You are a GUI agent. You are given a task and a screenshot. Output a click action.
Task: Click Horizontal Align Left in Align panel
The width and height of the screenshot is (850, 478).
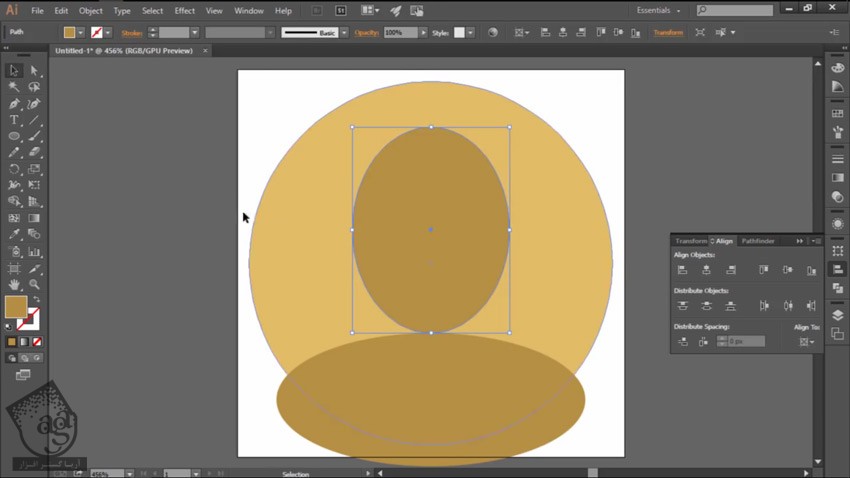click(682, 270)
